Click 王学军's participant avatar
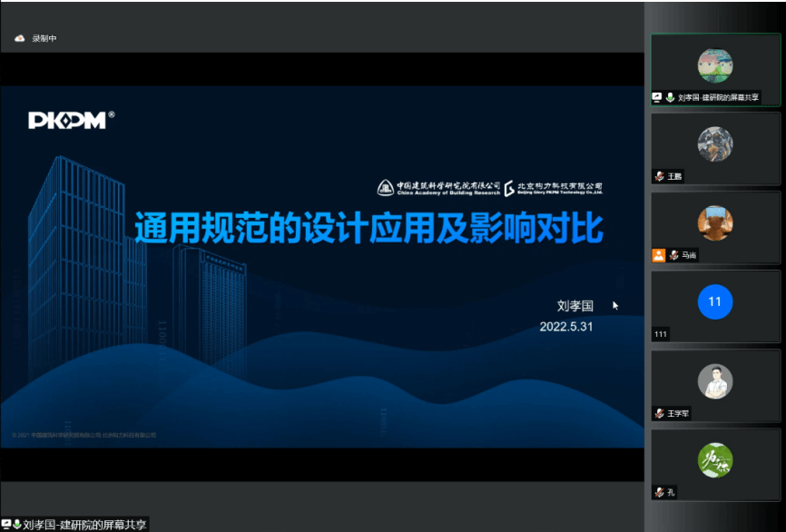 tap(714, 381)
